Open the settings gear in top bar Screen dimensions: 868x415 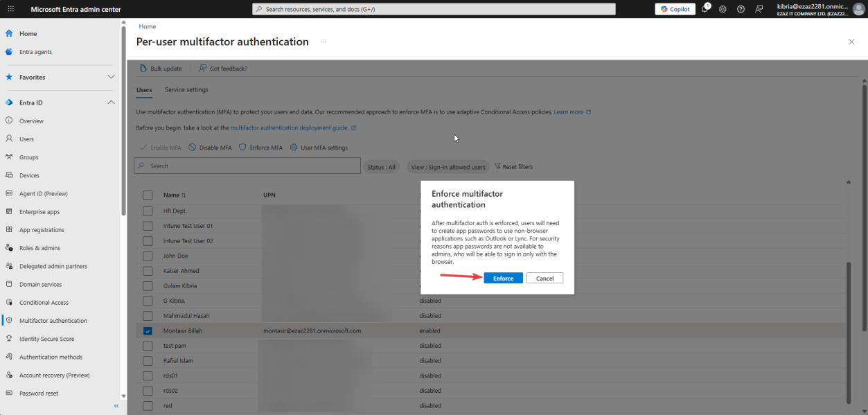[x=723, y=9]
